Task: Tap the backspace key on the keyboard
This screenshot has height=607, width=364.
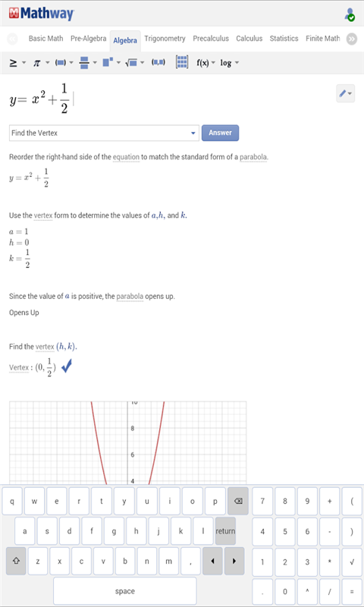Action: (238, 501)
